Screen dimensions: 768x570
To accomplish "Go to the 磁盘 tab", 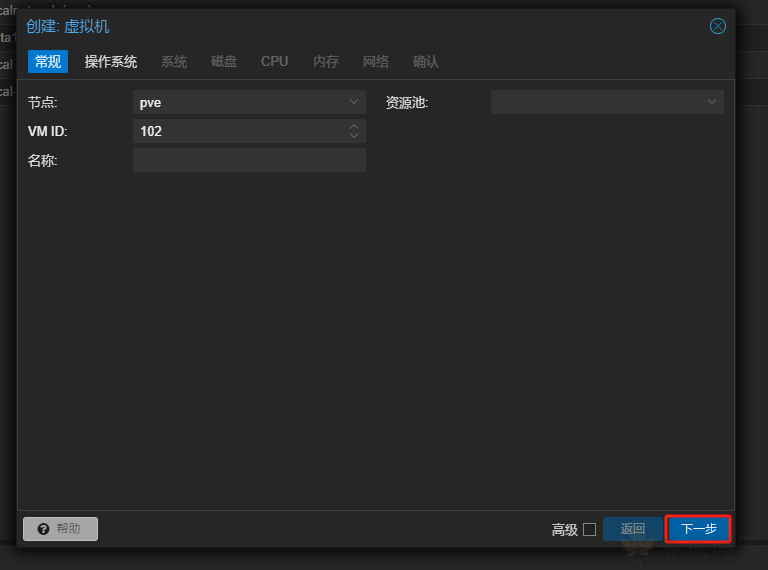I will point(224,62).
